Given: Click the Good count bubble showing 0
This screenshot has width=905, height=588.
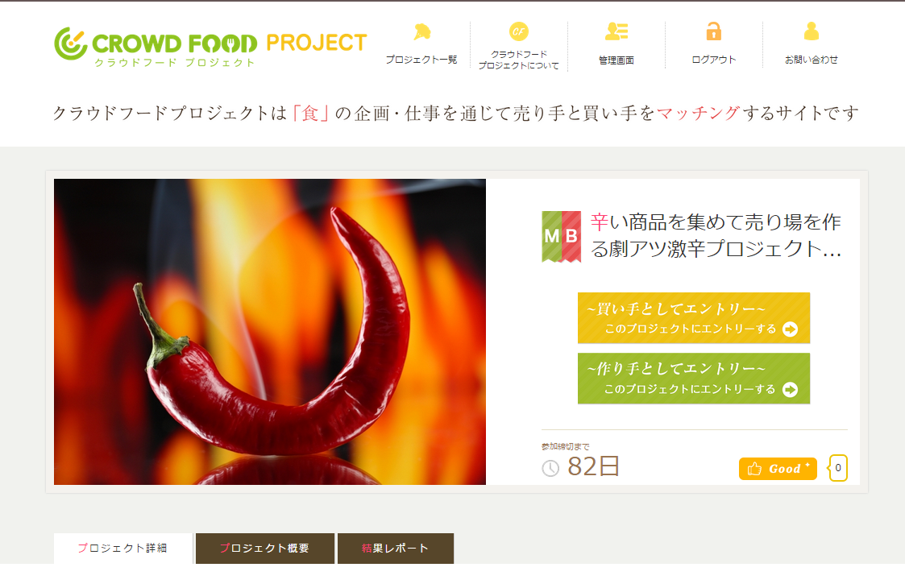Looking at the screenshot, I should (x=838, y=468).
